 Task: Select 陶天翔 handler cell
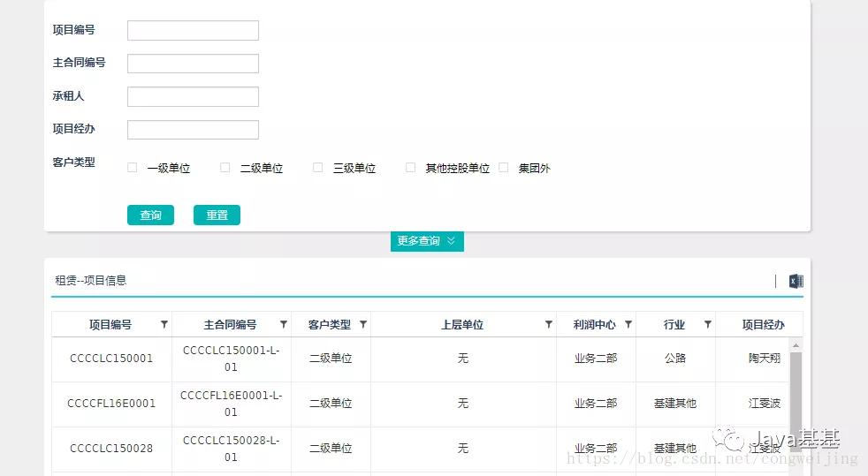tap(764, 359)
